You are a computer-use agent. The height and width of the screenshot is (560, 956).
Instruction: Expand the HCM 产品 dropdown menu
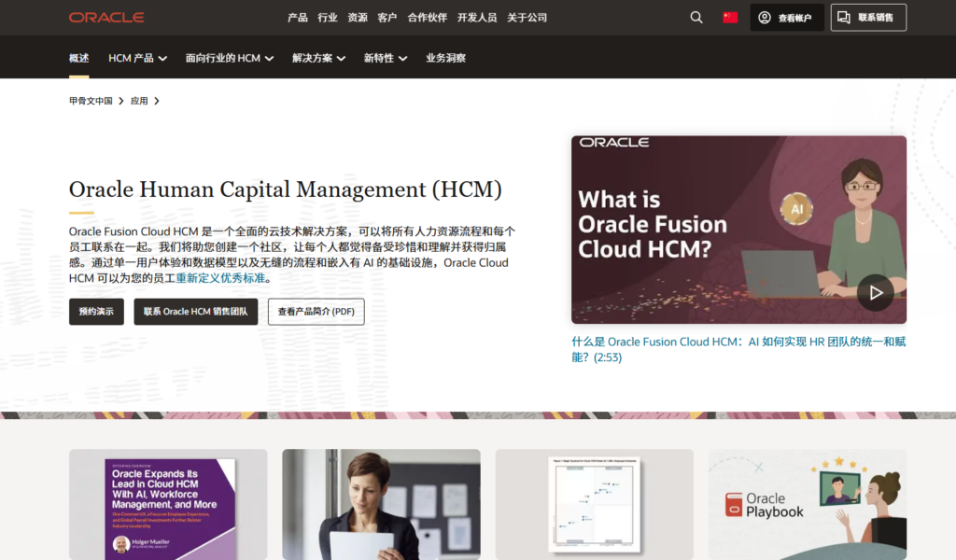tap(137, 58)
